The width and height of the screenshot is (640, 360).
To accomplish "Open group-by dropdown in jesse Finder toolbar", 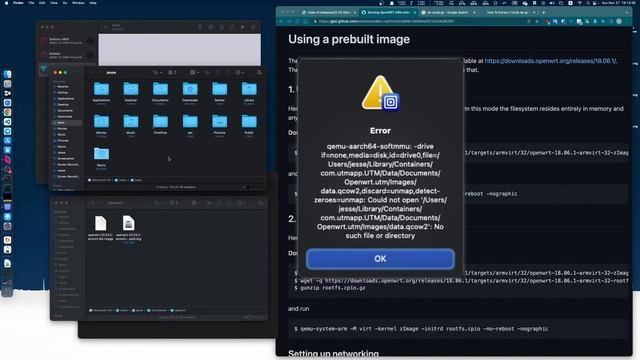I will (194, 73).
